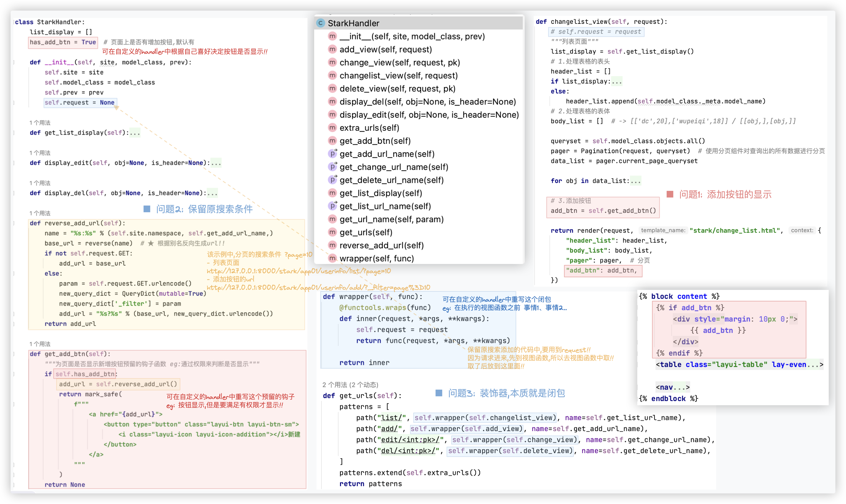Click method icon beside extra_urls entry

(x=332, y=128)
